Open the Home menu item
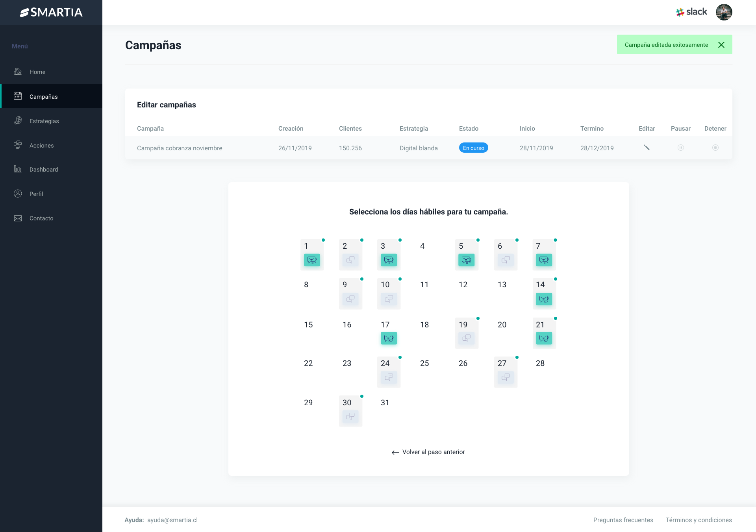This screenshot has height=532, width=756. 38,72
